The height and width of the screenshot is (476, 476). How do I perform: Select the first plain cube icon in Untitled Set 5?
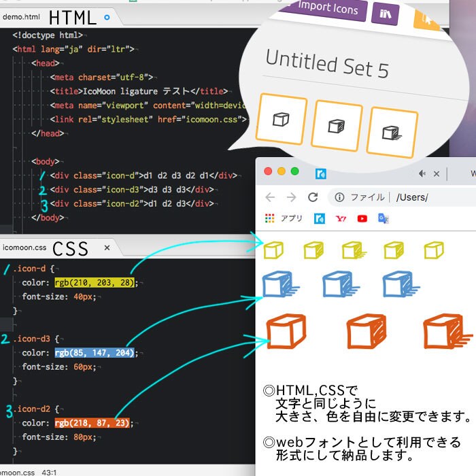click(282, 119)
